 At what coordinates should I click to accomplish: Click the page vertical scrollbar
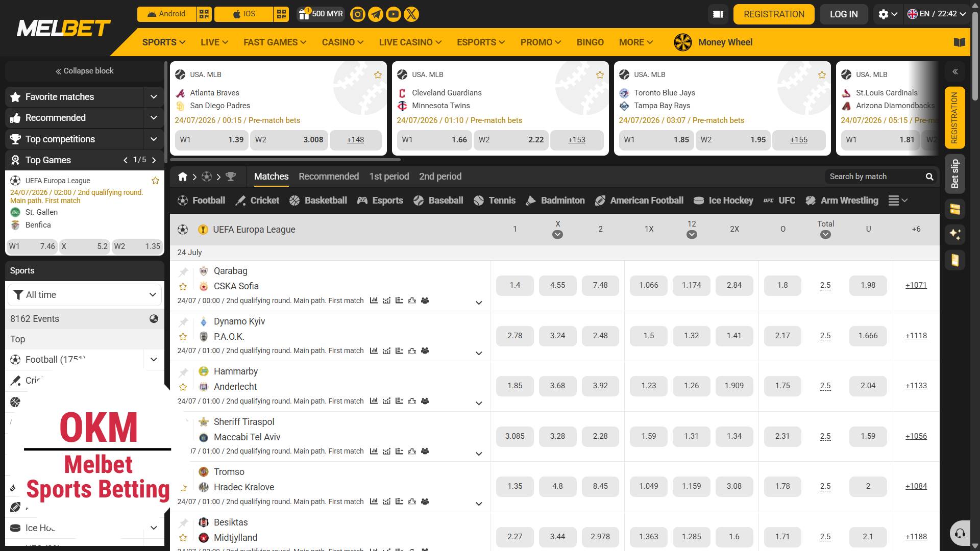click(x=975, y=56)
